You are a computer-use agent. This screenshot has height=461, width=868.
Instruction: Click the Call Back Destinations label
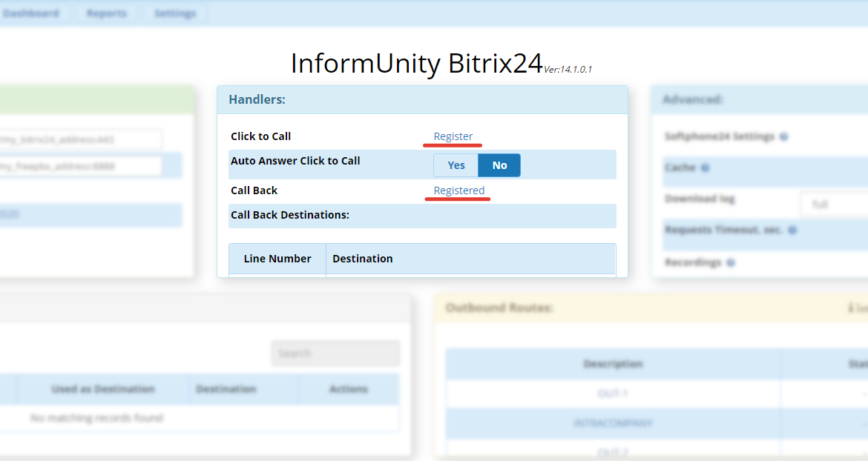tap(290, 215)
